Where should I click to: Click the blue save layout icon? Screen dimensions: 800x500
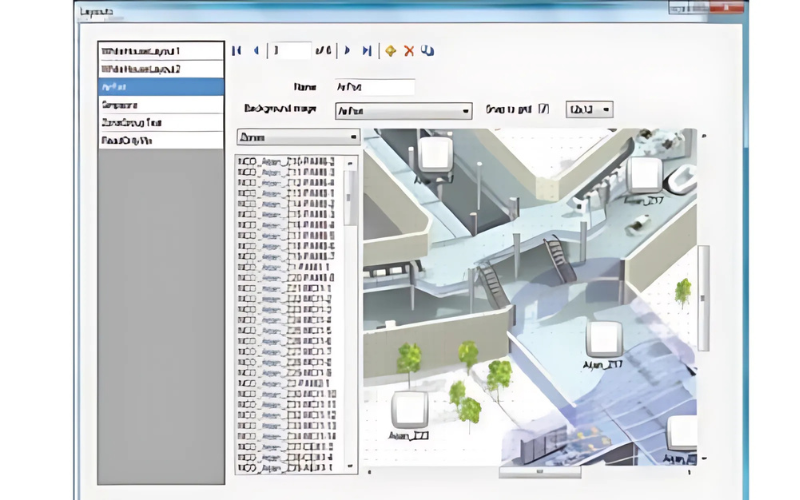pyautogui.click(x=428, y=51)
